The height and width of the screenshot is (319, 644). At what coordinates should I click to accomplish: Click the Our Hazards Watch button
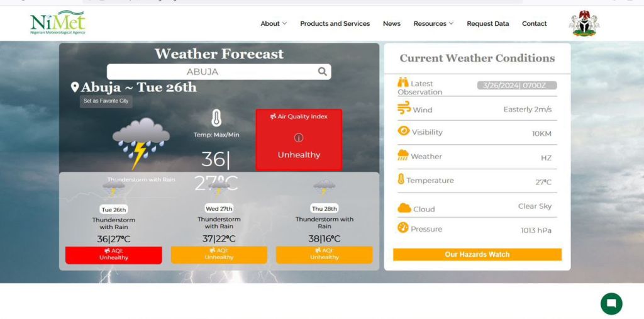point(477,254)
